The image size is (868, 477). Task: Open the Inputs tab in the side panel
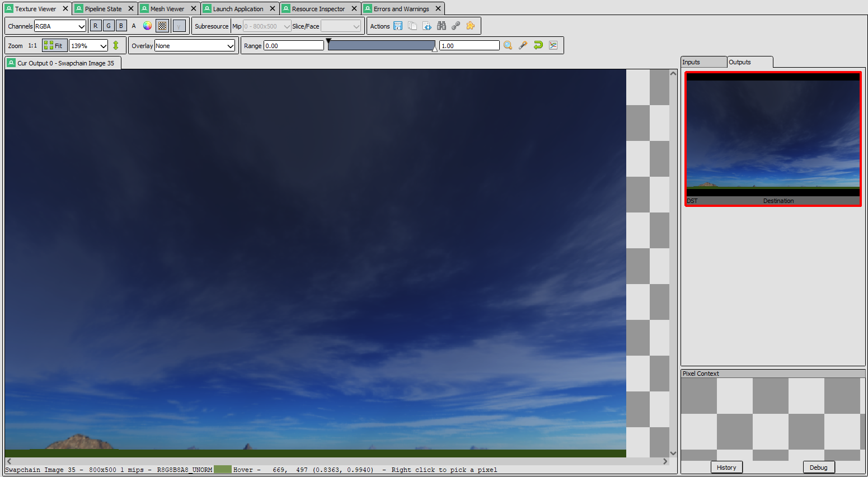pos(703,62)
